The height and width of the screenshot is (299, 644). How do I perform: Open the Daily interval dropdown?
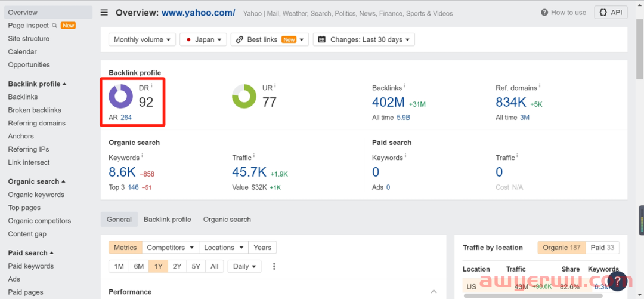[244, 267]
